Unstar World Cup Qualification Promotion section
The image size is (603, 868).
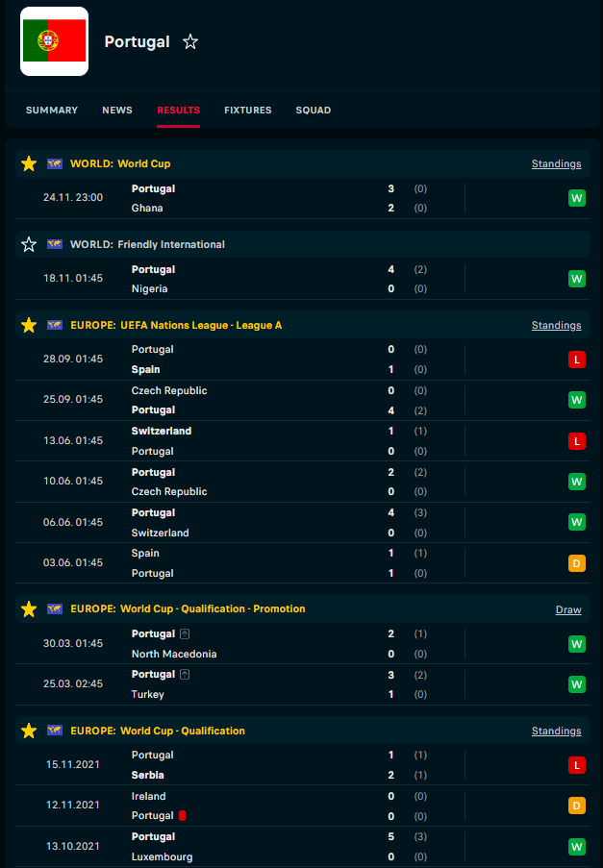click(x=29, y=608)
